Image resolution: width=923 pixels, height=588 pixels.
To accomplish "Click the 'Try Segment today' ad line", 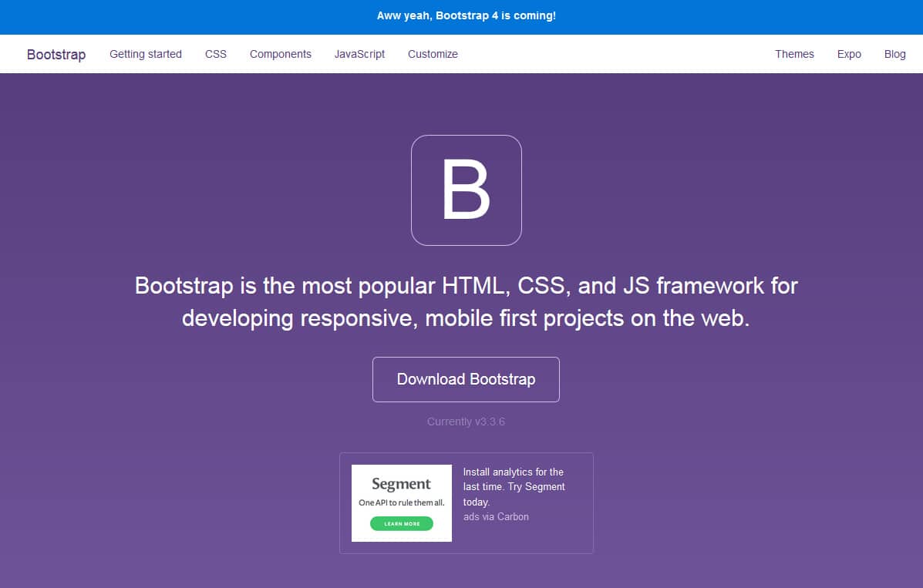I will 536,487.
